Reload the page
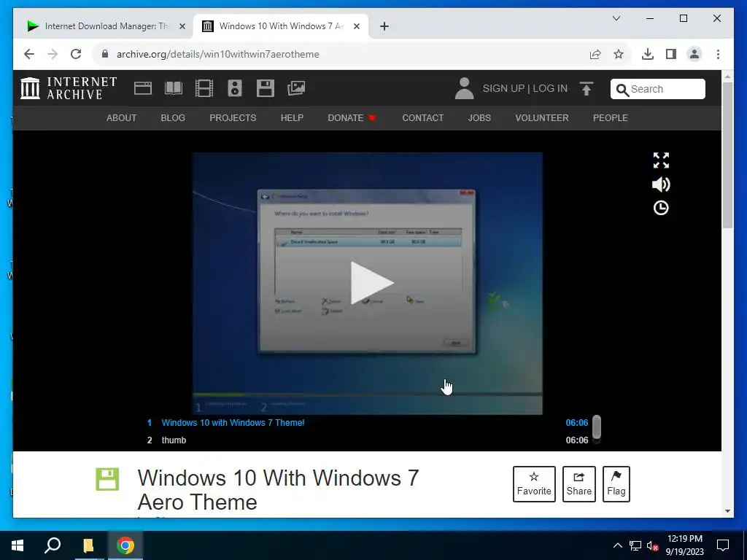This screenshot has height=560, width=747. [x=76, y=54]
